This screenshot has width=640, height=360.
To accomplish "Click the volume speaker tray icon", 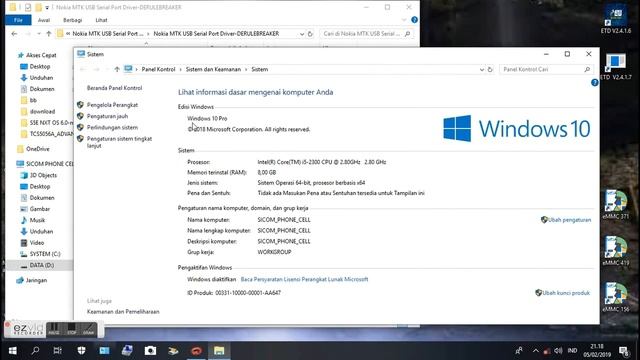I will coord(558,351).
